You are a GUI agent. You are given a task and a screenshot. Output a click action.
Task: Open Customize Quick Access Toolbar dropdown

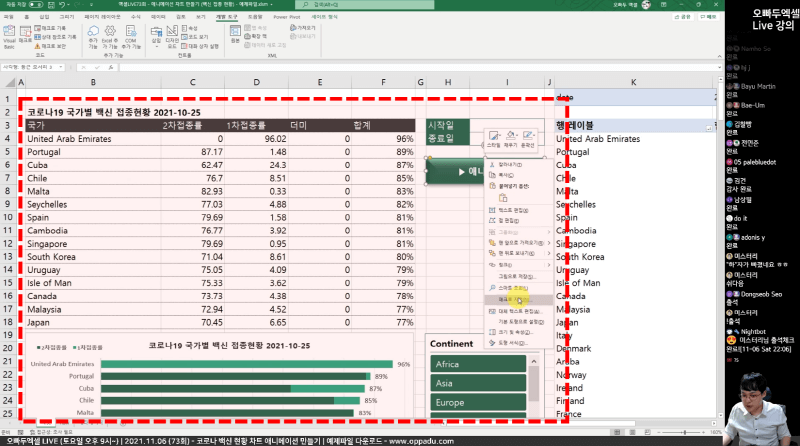coord(91,5)
